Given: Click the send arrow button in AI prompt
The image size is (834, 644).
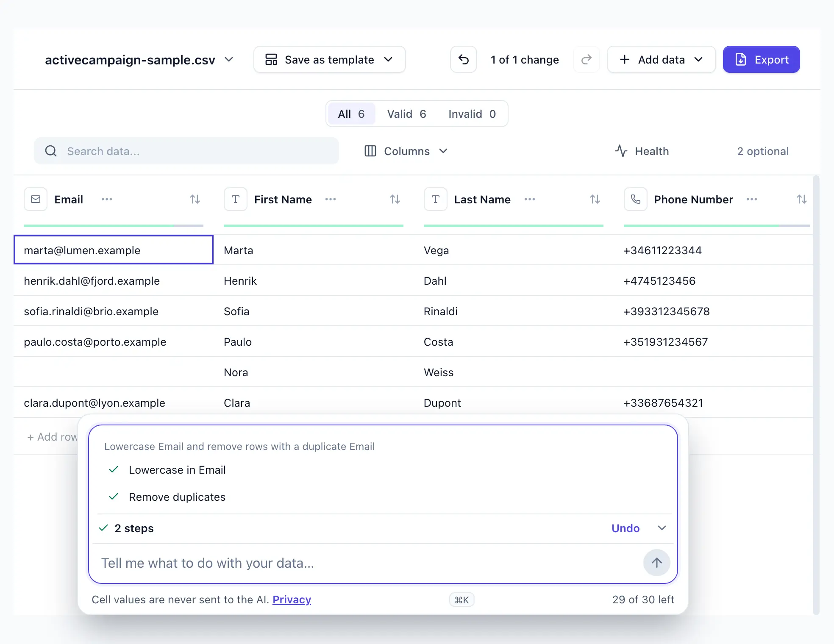Looking at the screenshot, I should (x=657, y=563).
